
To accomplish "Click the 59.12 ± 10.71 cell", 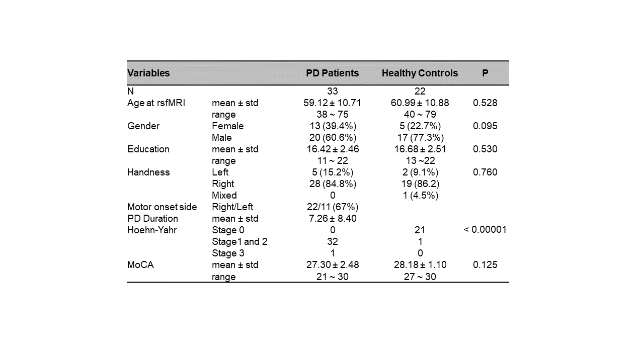I will 332,103.
